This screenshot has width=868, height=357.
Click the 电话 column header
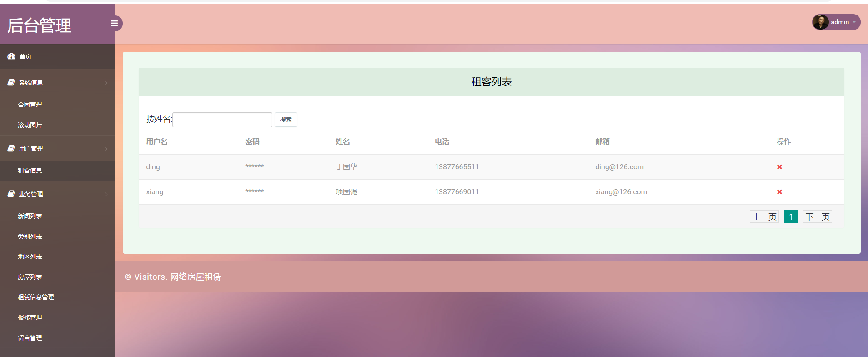[442, 142]
